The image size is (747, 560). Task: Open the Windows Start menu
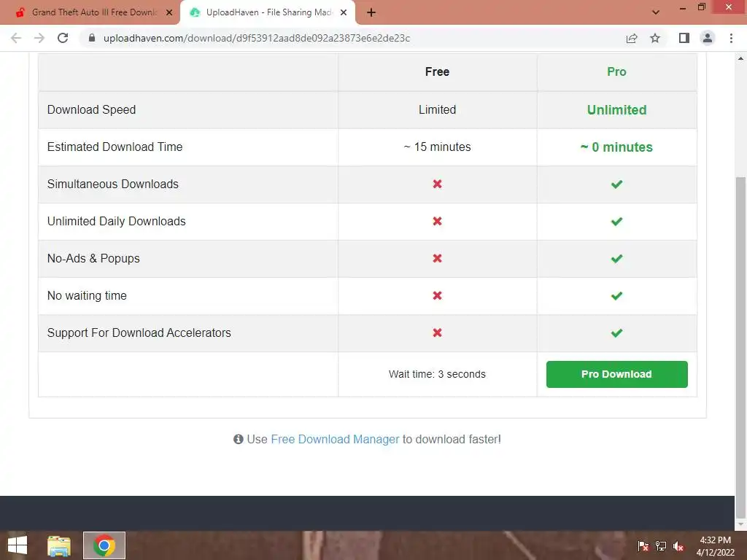(x=18, y=545)
